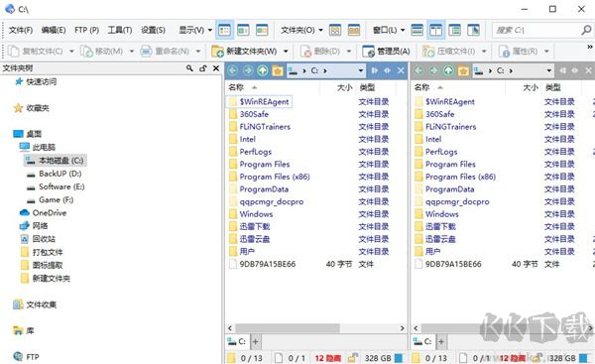
Task: Click the 压缩文件(I) compress files button
Action: pos(448,51)
